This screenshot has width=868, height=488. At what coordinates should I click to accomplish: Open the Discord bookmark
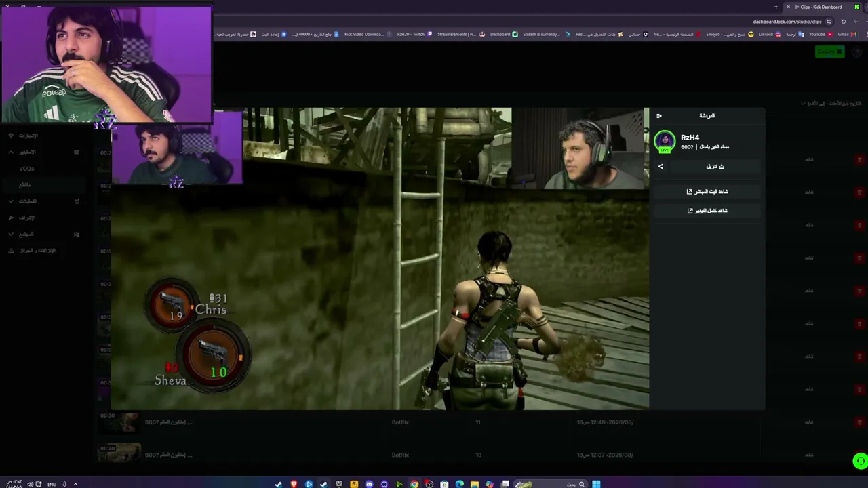pyautogui.click(x=768, y=35)
